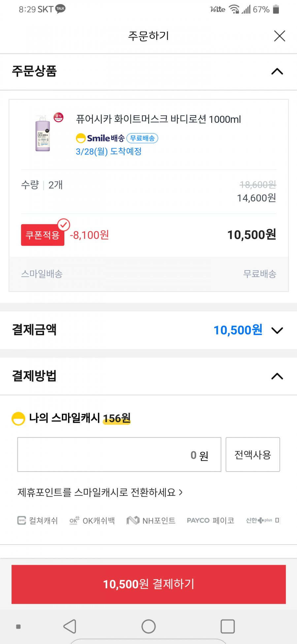Tap the Android back navigation button
297x644 pixels.
(70, 626)
